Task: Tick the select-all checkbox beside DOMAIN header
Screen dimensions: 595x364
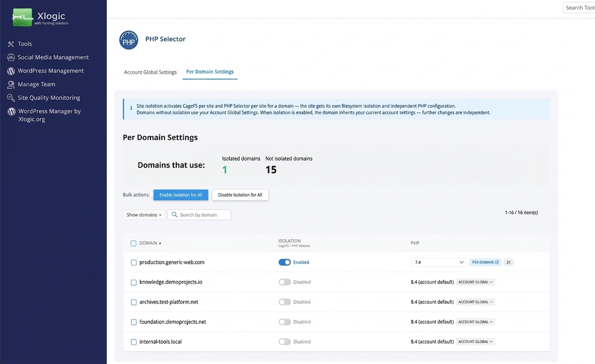Action: coord(134,243)
